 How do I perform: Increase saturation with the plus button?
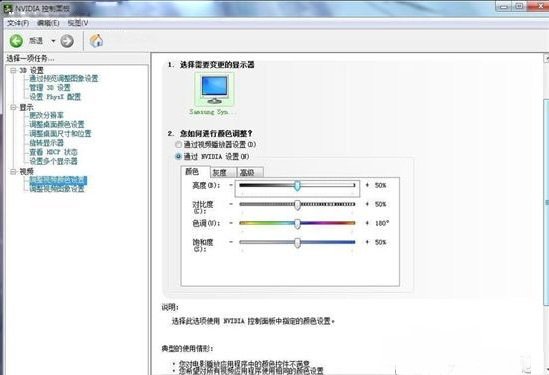(367, 242)
